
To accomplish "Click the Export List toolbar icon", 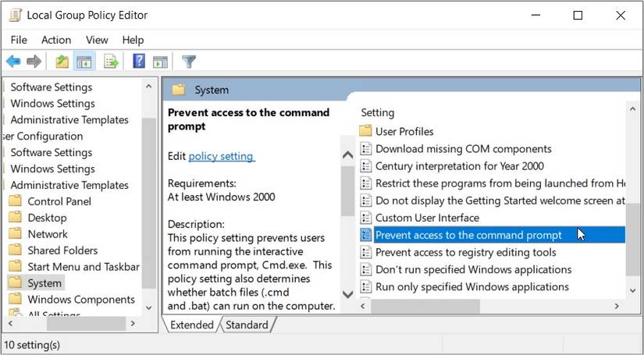I will [111, 62].
